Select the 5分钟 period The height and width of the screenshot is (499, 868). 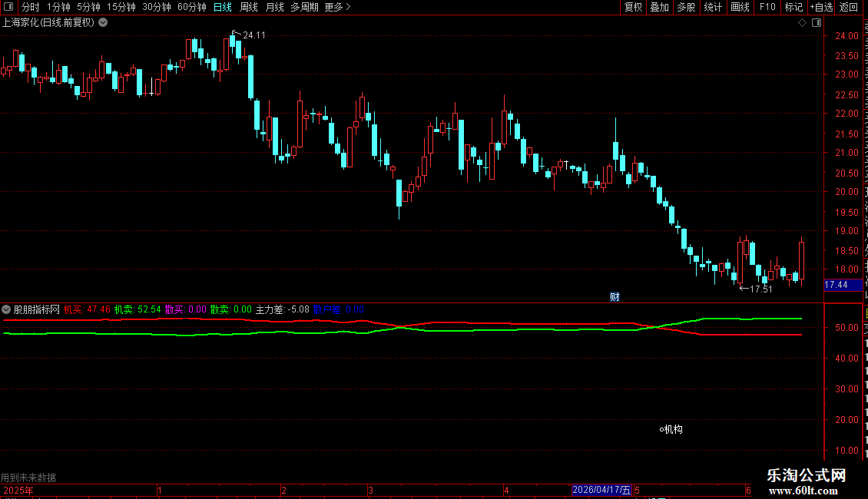click(x=88, y=7)
